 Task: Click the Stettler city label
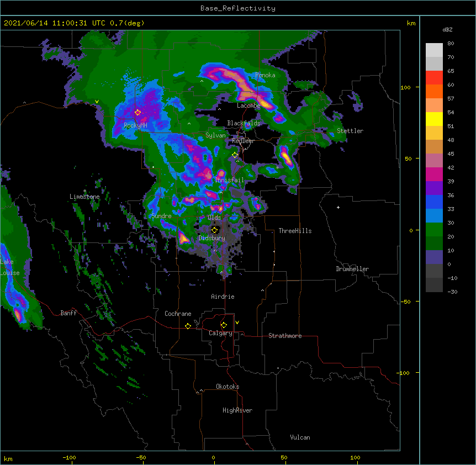click(x=350, y=131)
